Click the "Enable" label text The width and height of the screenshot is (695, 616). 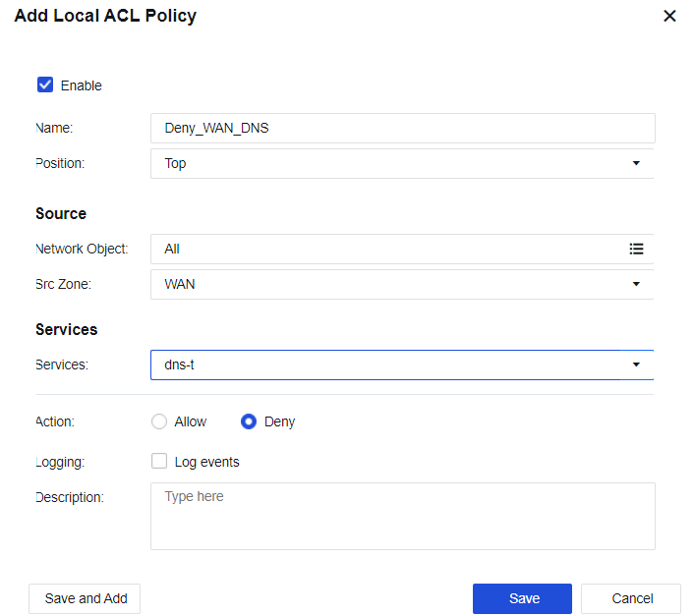82,85
